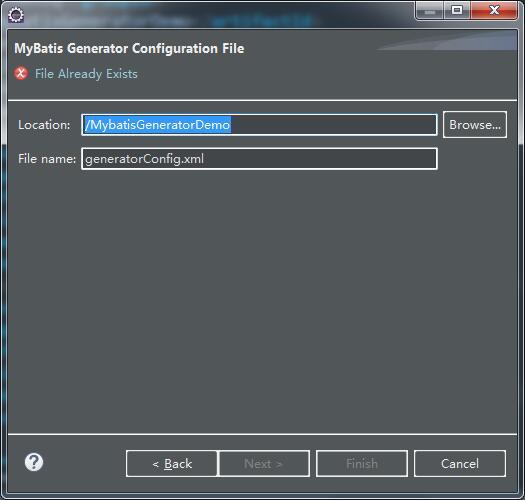The width and height of the screenshot is (525, 500).
Task: Click the Location label
Action: pyautogui.click(x=44, y=125)
